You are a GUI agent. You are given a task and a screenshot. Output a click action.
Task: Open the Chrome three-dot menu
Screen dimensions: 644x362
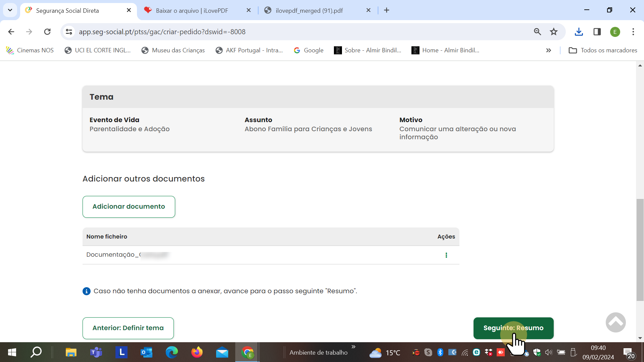click(x=633, y=32)
